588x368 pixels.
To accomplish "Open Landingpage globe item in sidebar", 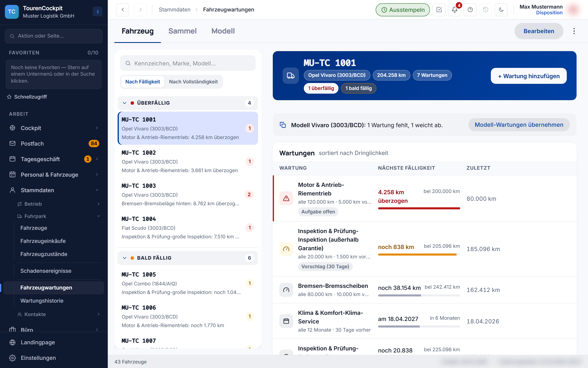I will [x=54, y=342].
